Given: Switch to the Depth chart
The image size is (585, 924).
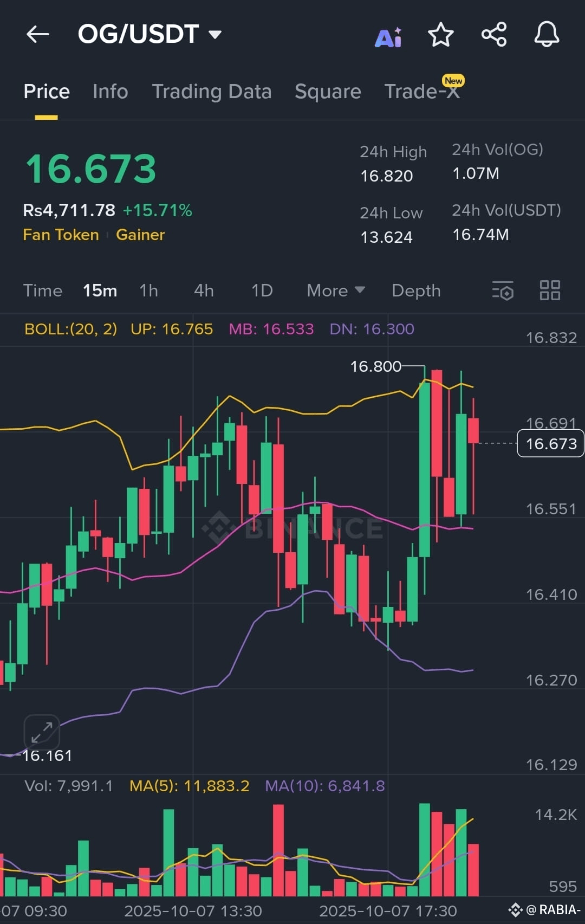Looking at the screenshot, I should [x=416, y=290].
